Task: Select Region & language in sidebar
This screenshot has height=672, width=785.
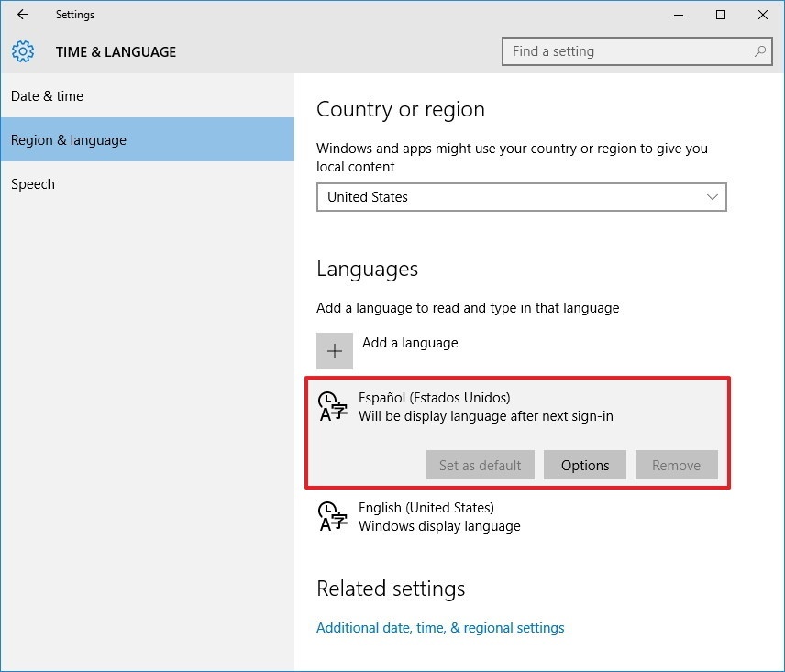Action: (147, 139)
